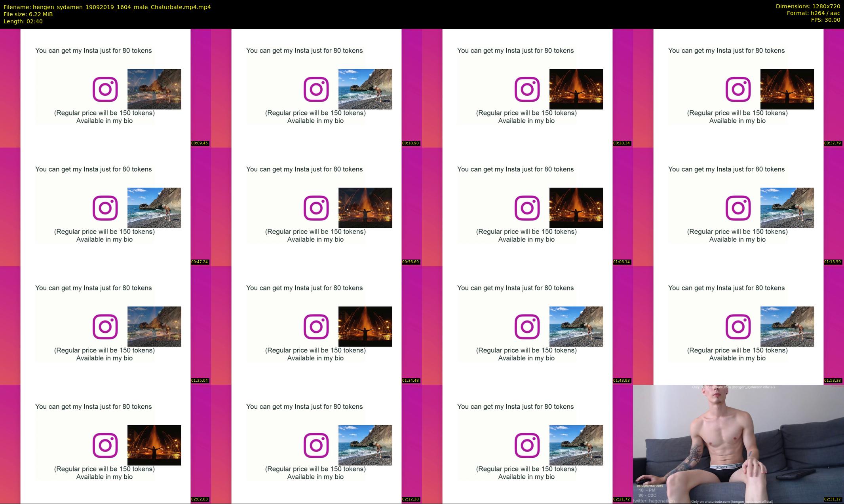Click the Instagram logo in the 01:43.93 frame
This screenshot has width=844, height=504.
coord(527,327)
